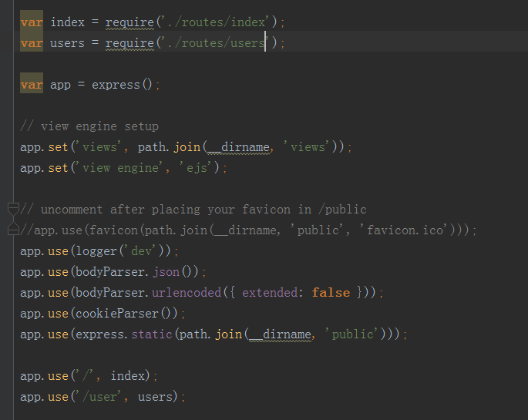Click the './routes/index' string literal
This screenshot has height=420, width=528.
(214, 22)
